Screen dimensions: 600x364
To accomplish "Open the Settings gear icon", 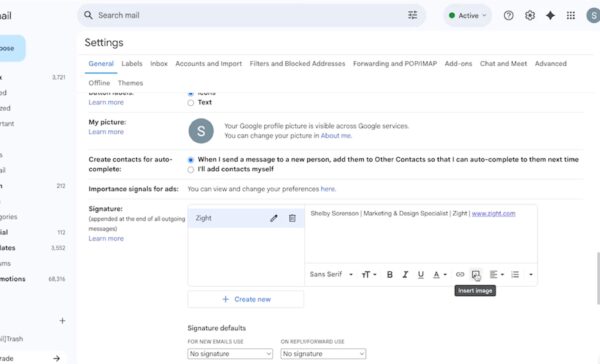I will 530,16.
